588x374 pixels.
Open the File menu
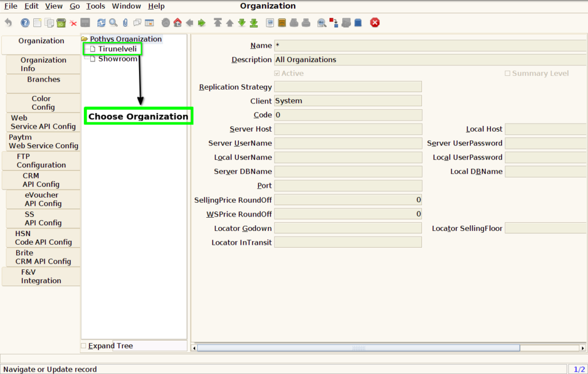click(10, 6)
